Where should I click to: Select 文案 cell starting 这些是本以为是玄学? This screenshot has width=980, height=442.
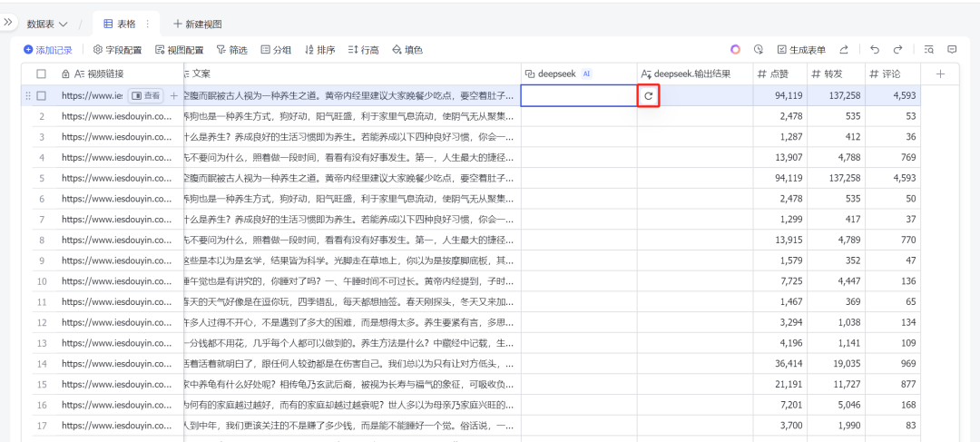(352, 260)
